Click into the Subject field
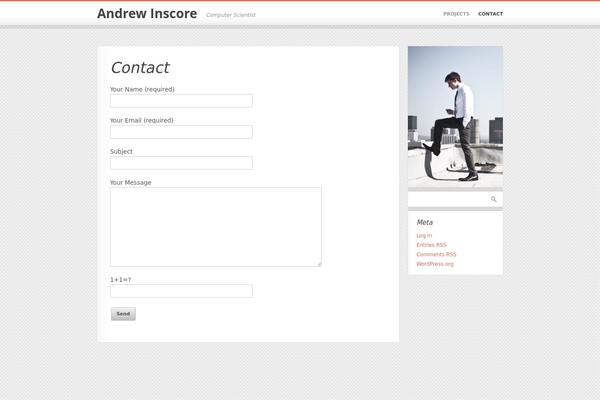Screen dimensions: 600x400 point(181,163)
